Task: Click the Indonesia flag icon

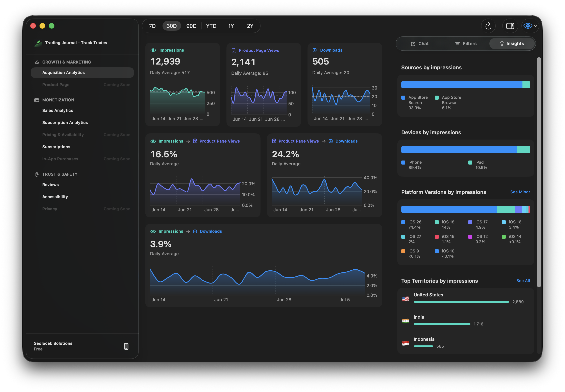Action: pyautogui.click(x=405, y=343)
